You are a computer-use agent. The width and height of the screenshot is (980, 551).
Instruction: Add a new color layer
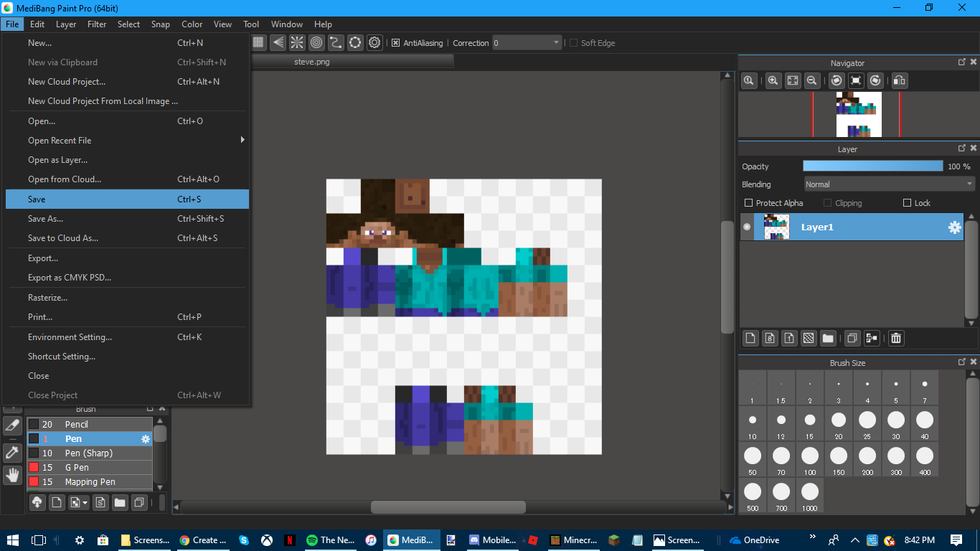[x=750, y=338]
